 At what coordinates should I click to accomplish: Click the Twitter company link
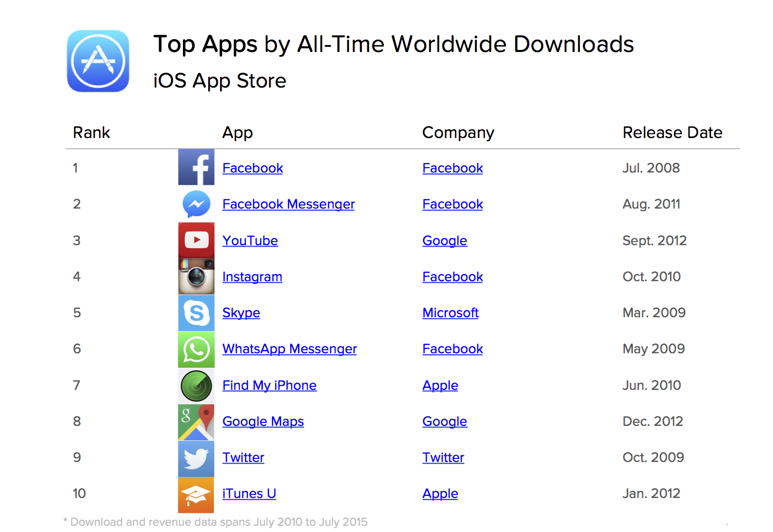(x=443, y=457)
